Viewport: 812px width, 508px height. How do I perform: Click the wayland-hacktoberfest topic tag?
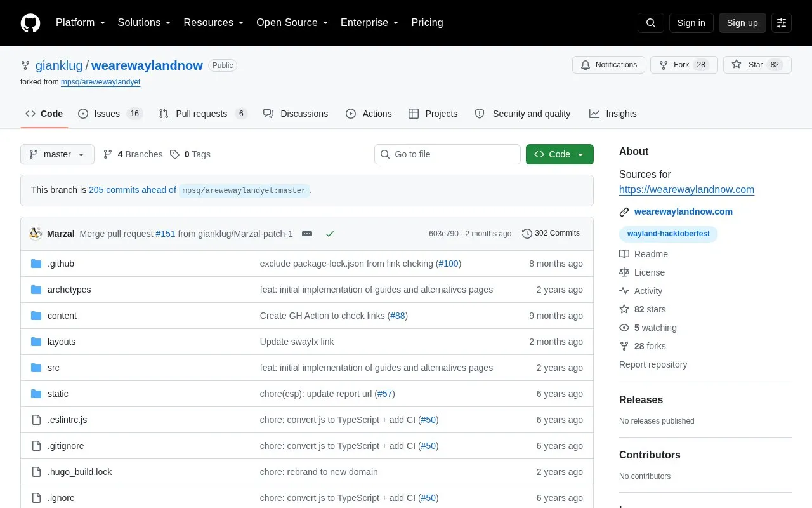(669, 234)
